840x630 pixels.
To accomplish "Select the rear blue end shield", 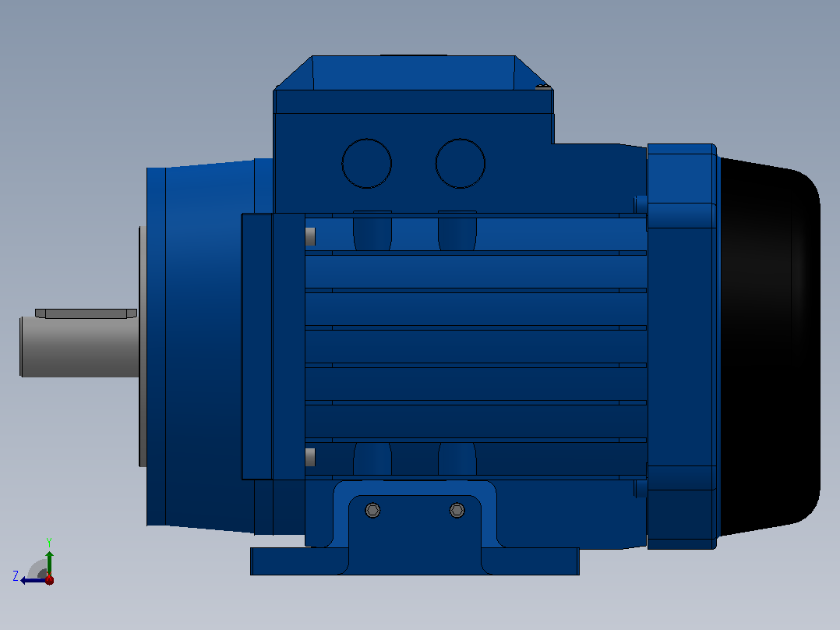I will (x=683, y=346).
